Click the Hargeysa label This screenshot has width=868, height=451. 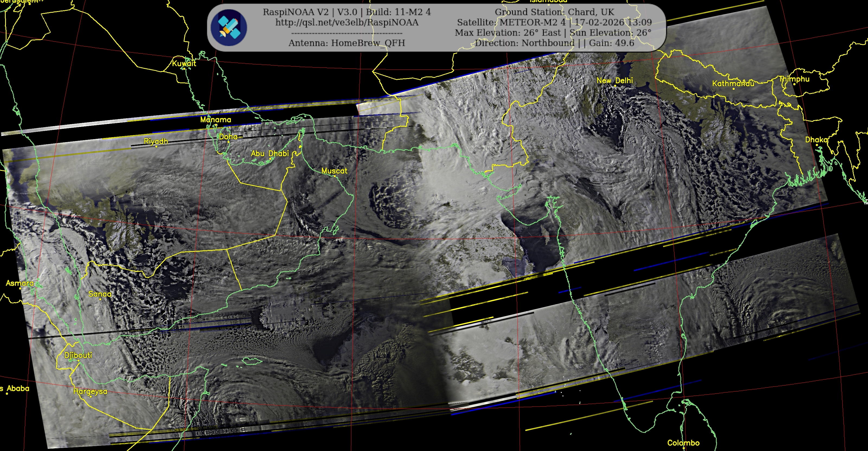pos(90,391)
